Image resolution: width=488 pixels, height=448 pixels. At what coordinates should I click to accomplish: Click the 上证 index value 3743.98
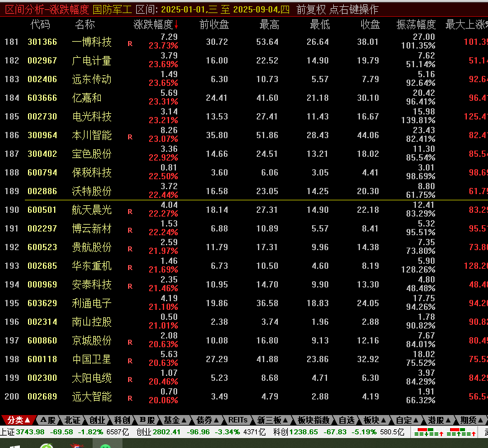[30, 432]
